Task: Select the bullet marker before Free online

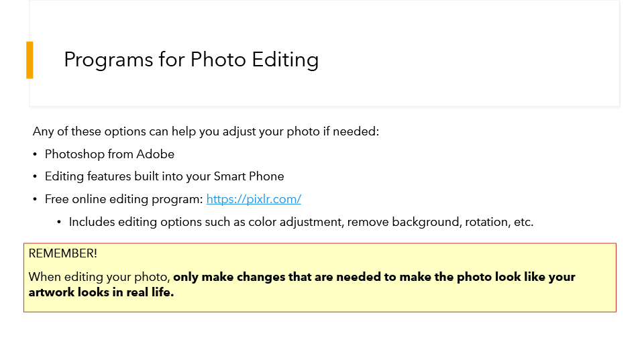Action: tap(35, 199)
